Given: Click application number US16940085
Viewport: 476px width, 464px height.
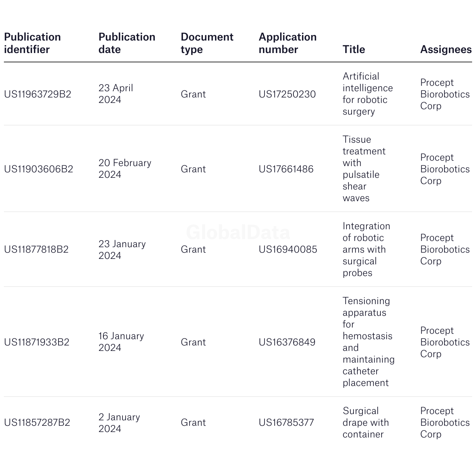Looking at the screenshot, I should [288, 250].
